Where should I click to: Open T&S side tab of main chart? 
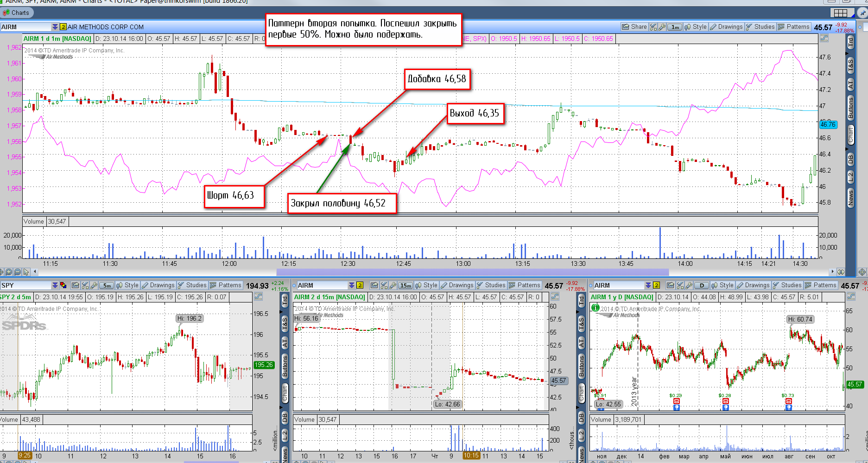851,66
